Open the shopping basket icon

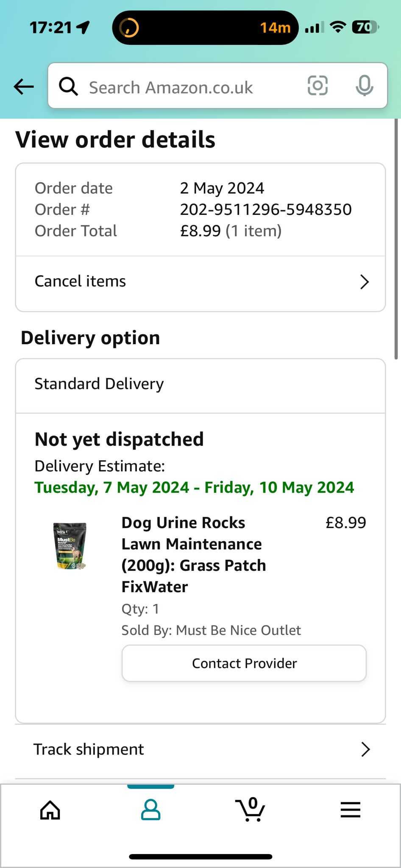click(251, 810)
